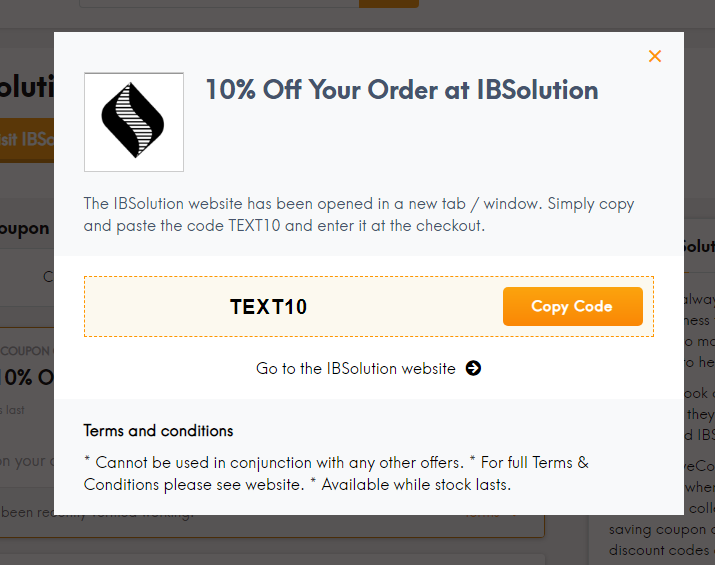
Task: Select the dimmed 'oupon' tab on left edge
Action: click(x=25, y=228)
